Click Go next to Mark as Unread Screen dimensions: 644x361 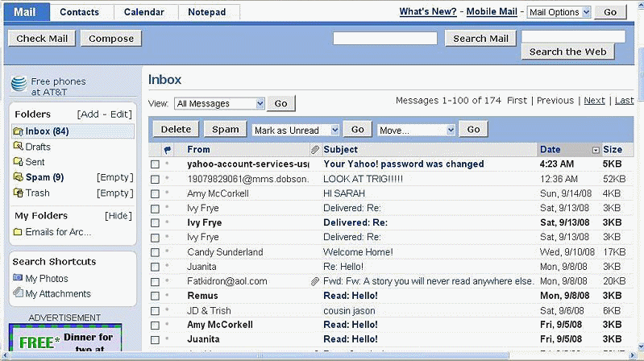pos(358,130)
